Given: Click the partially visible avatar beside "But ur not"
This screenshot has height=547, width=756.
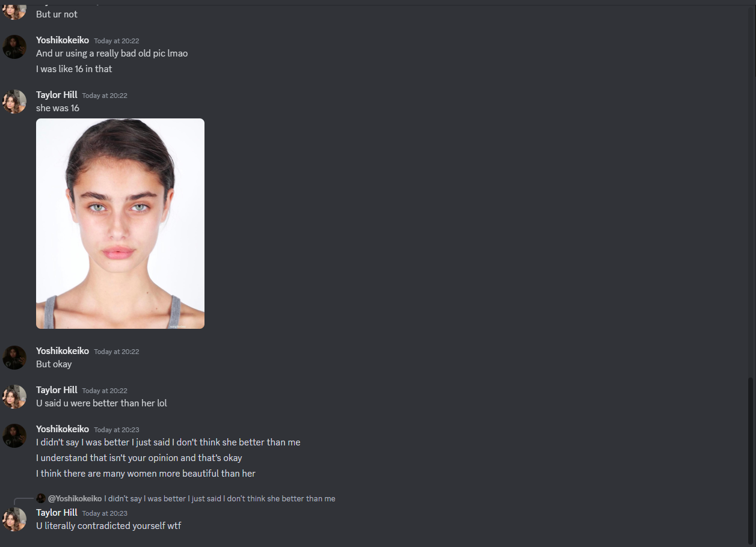Looking at the screenshot, I should coord(14,10).
